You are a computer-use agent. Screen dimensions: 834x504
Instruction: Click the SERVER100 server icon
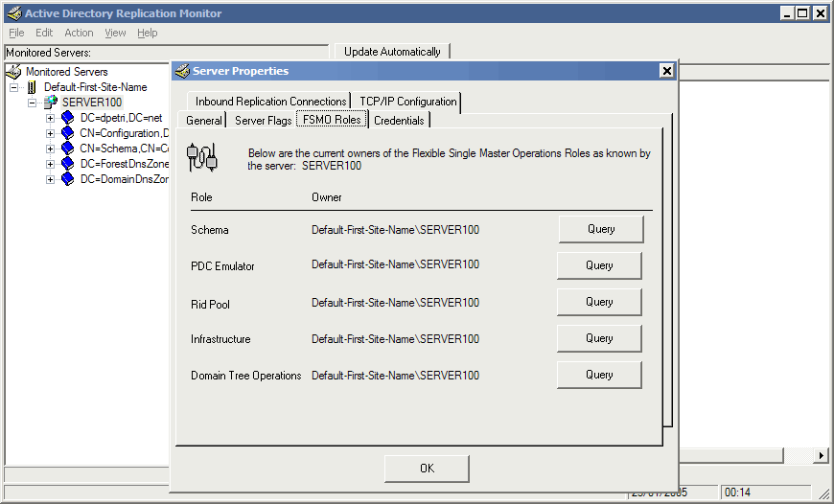pos(51,103)
